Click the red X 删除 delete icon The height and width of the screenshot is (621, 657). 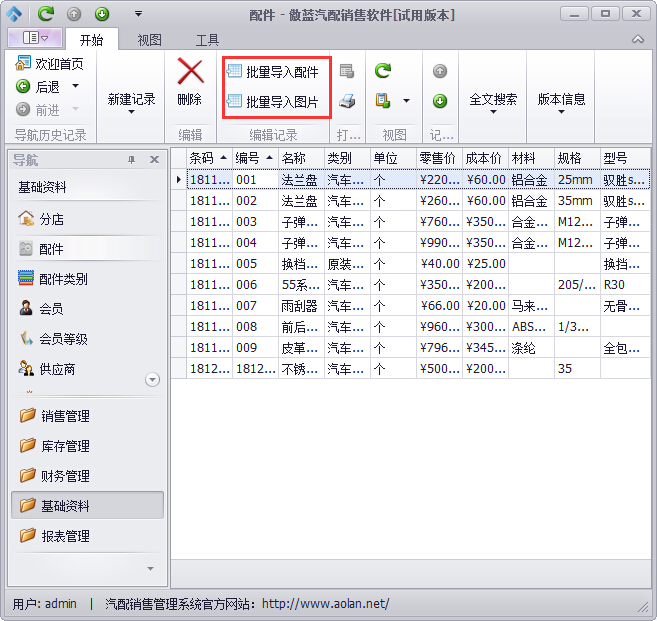coord(190,73)
